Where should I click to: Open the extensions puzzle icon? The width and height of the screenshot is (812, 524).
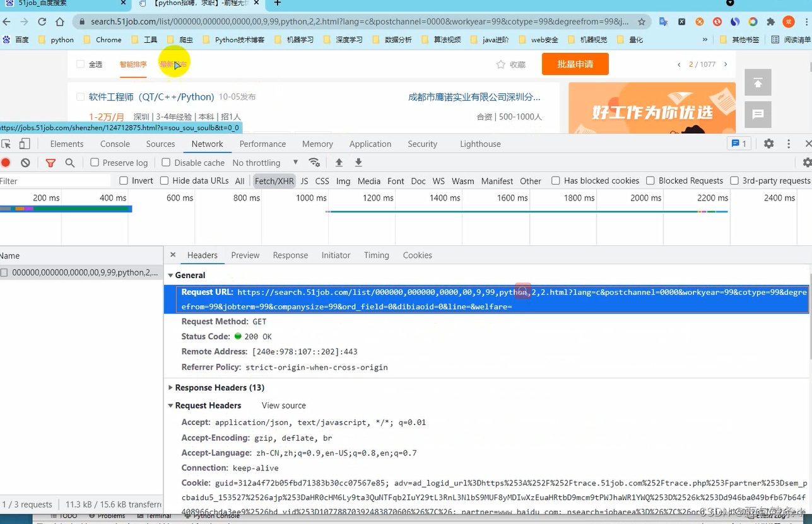pyautogui.click(x=770, y=21)
